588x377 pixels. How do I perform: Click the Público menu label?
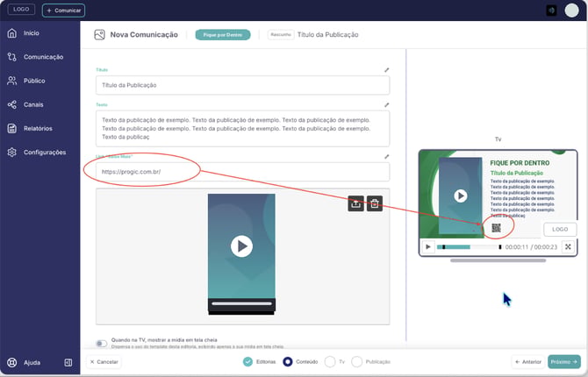[x=34, y=81]
